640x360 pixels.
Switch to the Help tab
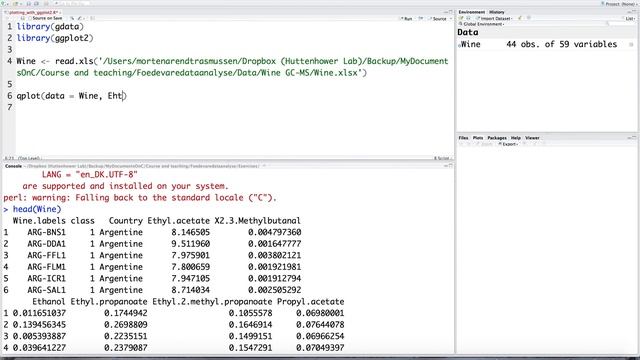tap(516, 138)
